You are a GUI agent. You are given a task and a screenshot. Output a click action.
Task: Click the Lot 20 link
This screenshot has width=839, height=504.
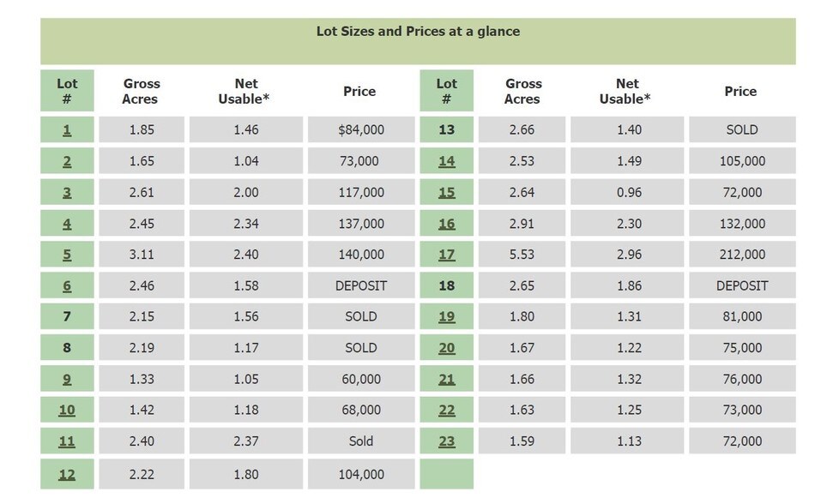tap(447, 348)
